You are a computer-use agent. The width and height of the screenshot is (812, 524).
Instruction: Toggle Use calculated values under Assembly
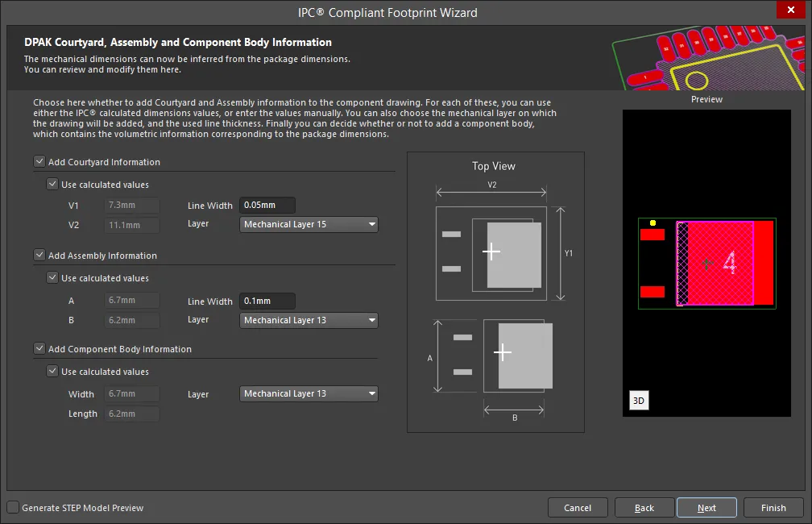coord(52,278)
